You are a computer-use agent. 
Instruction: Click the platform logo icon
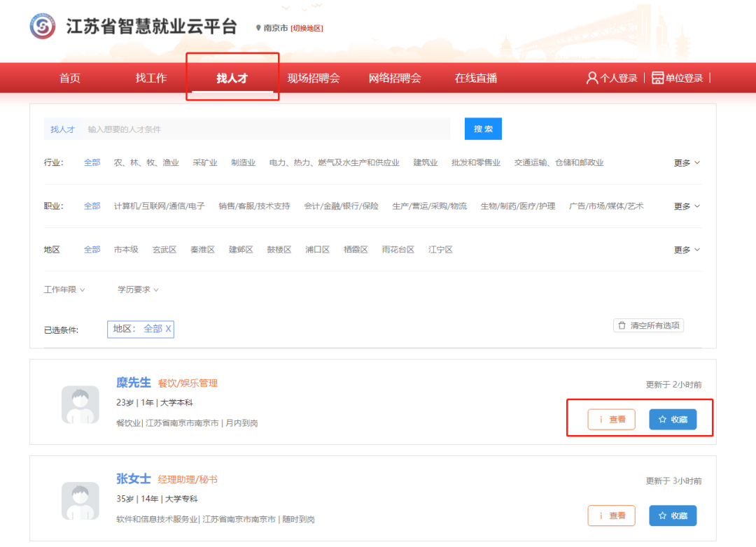coord(42,27)
